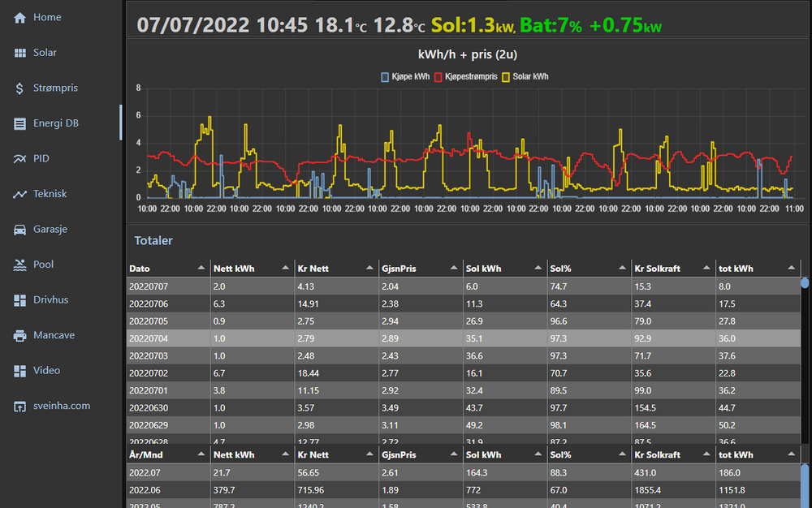Image resolution: width=812 pixels, height=508 pixels.
Task: Toggle the Kjøpe kWh legend series
Action: tap(405, 77)
